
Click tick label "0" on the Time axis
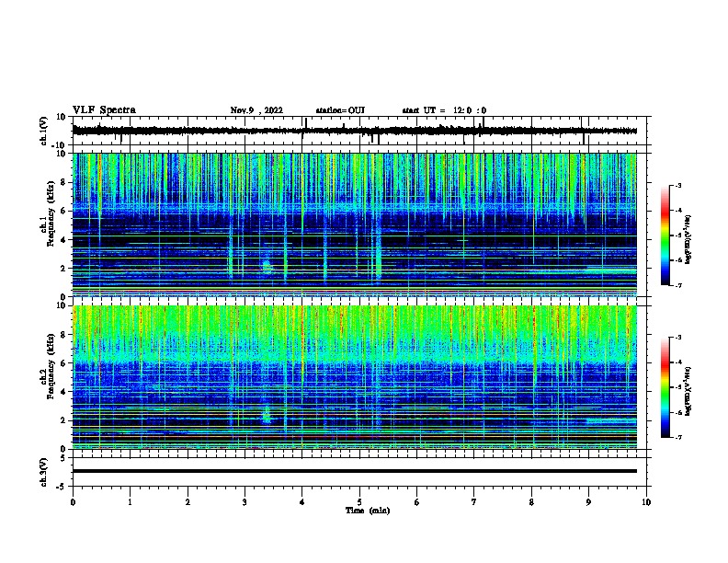tap(73, 502)
